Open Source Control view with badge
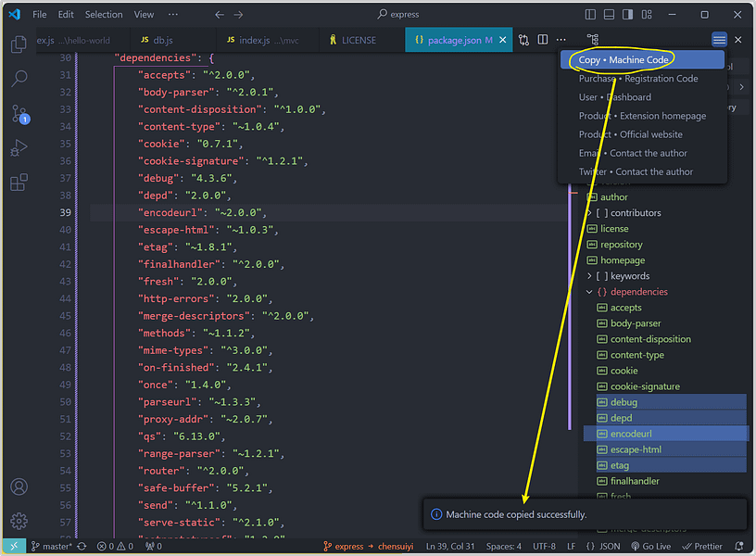This screenshot has height=556, width=756. 19,114
